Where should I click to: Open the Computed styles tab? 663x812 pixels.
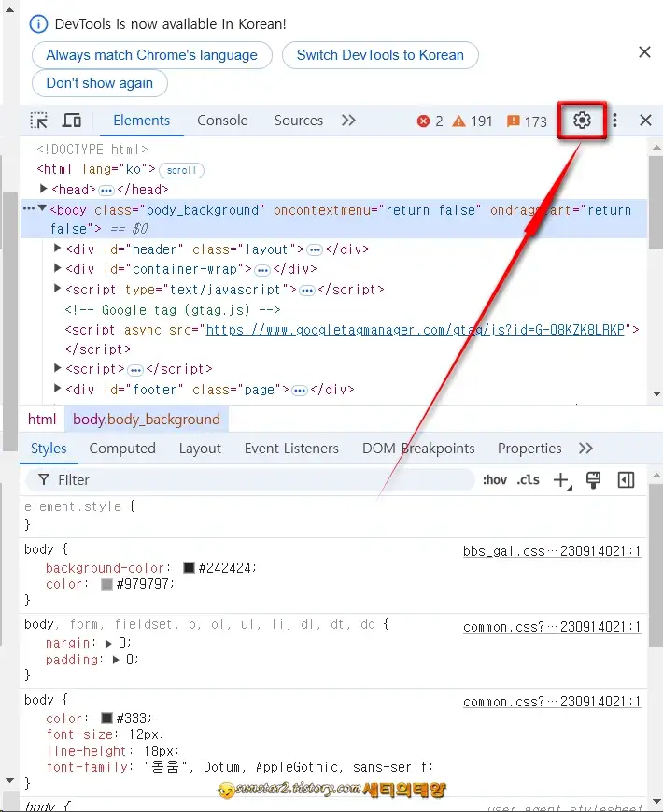click(x=122, y=449)
